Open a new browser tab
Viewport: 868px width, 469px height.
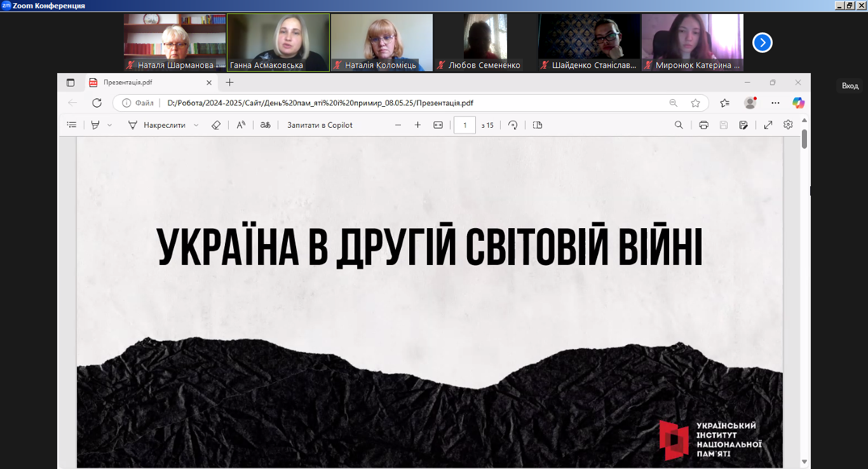click(x=229, y=82)
